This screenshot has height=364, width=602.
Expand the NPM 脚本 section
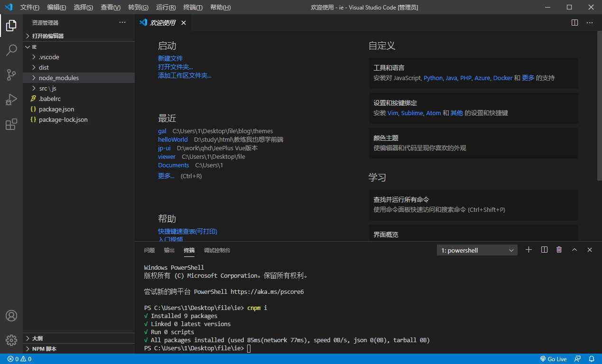coord(44,349)
